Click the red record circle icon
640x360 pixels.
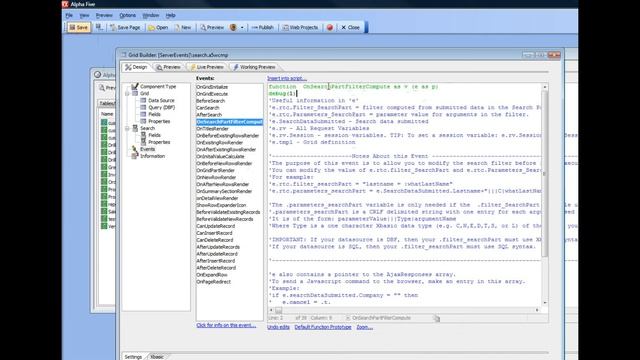pos(330,27)
